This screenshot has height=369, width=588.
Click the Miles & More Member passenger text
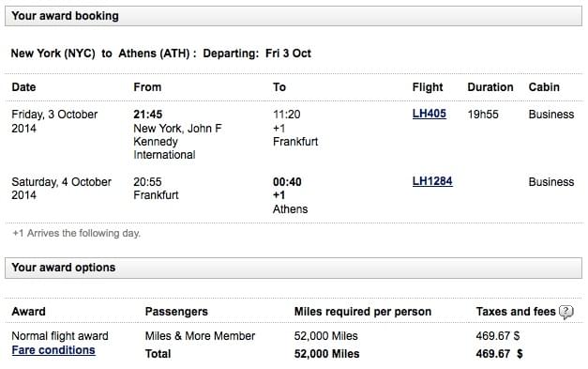point(200,336)
